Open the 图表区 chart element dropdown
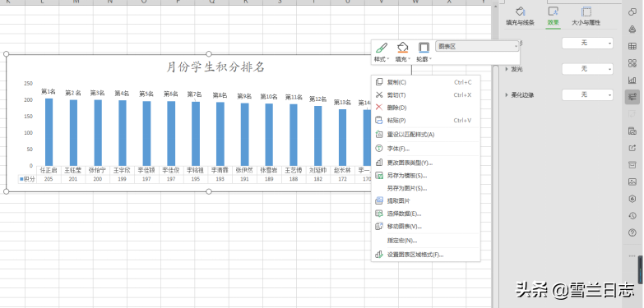This screenshot has height=308, width=644. click(477, 47)
